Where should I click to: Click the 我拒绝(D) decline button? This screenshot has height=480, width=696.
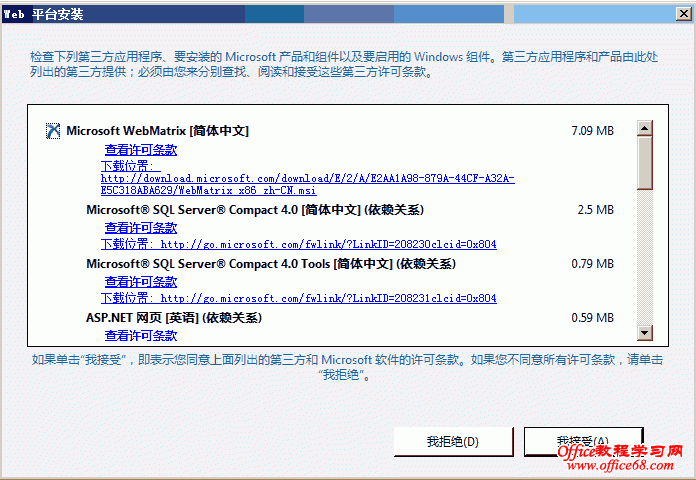click(x=453, y=442)
